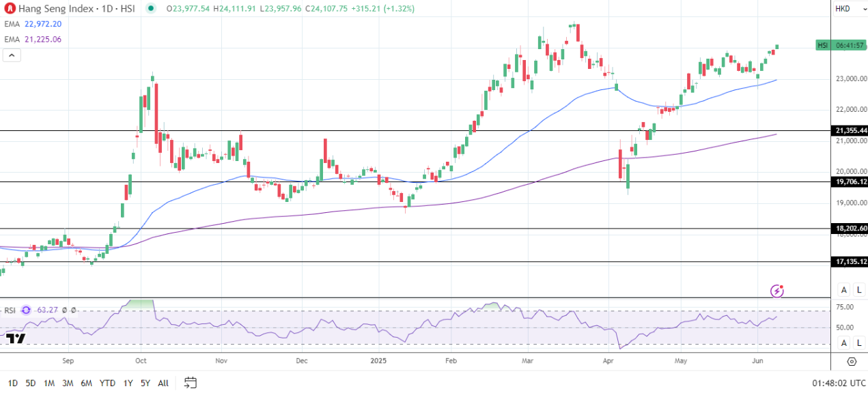Click the 17,135.12 horizontal line label

point(849,261)
